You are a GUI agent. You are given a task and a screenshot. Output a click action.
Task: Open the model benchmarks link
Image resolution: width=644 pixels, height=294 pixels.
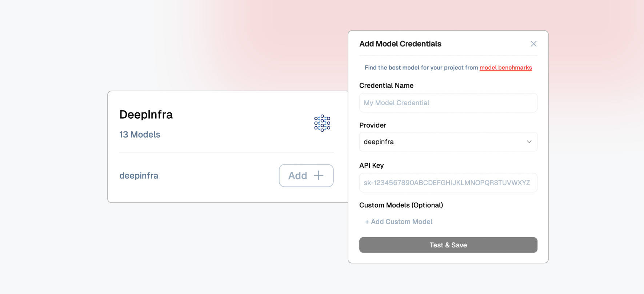point(505,68)
